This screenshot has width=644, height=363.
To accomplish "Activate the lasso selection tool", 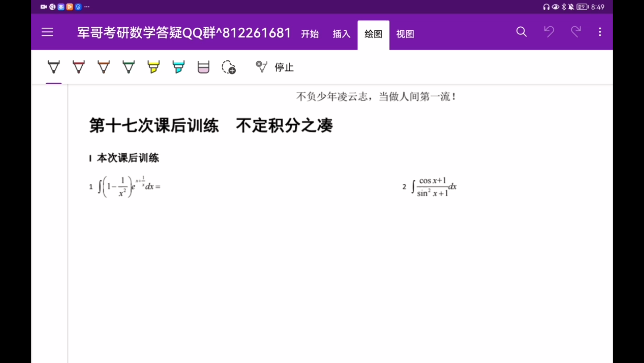I will click(228, 67).
